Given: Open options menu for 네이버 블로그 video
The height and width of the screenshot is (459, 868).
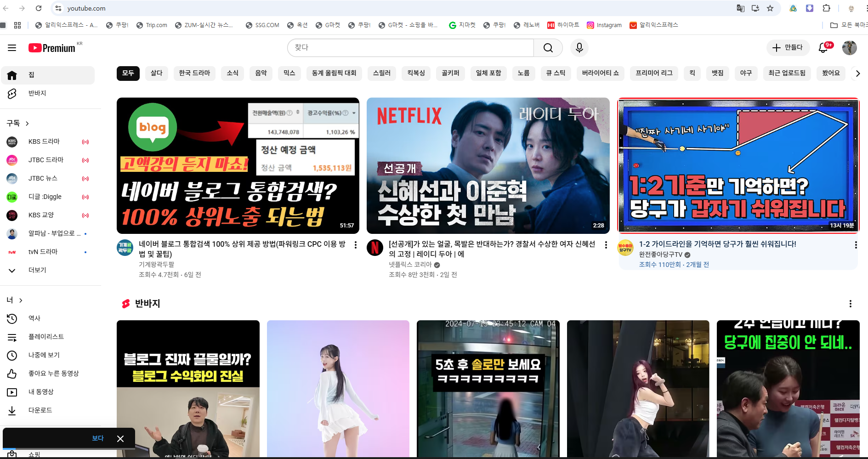Looking at the screenshot, I should click(355, 245).
